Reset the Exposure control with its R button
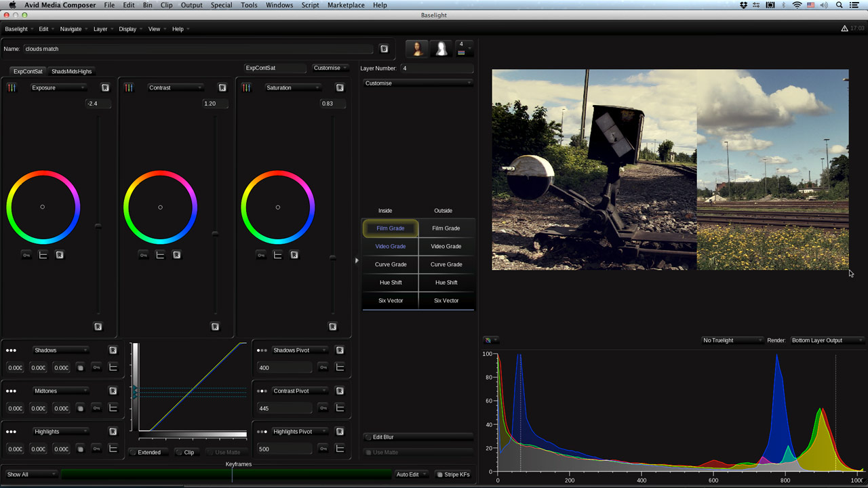Screen dimensions: 868x488 coord(105,87)
